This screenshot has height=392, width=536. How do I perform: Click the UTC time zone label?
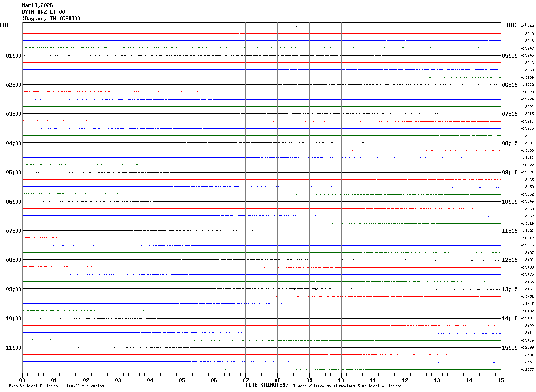click(x=512, y=25)
